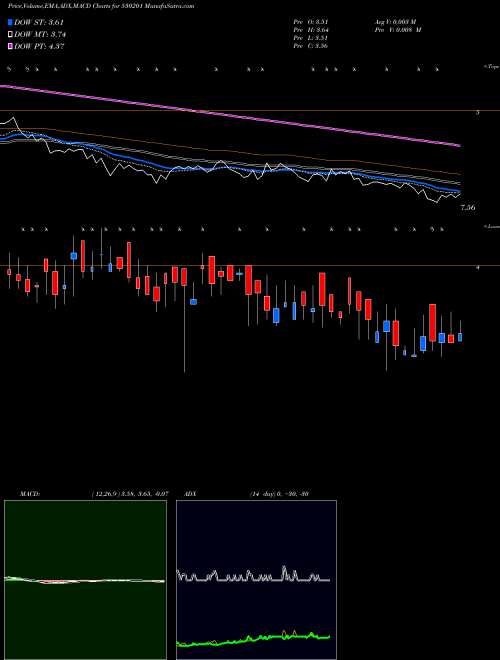Click the 'Pre O: 3.51' open value

[x=311, y=22]
